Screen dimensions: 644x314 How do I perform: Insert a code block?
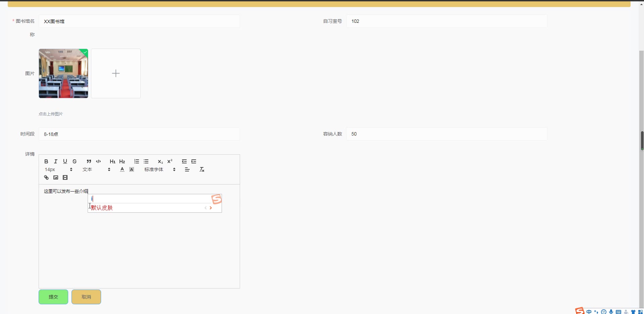pyautogui.click(x=98, y=161)
